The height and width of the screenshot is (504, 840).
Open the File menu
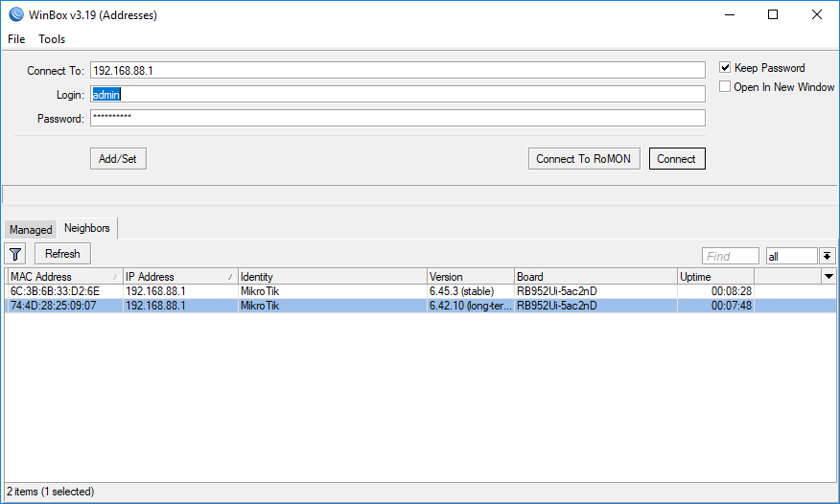pyautogui.click(x=16, y=39)
